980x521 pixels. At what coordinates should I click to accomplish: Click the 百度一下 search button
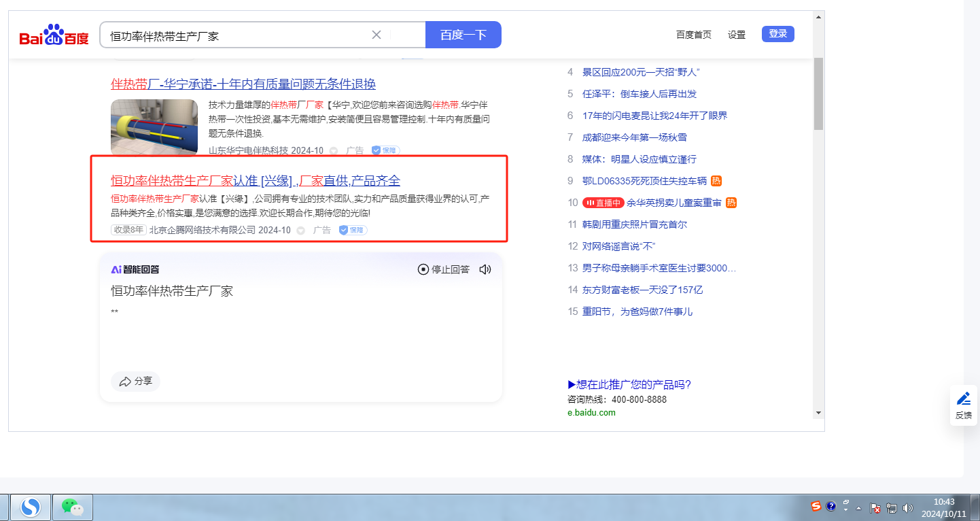(x=463, y=35)
